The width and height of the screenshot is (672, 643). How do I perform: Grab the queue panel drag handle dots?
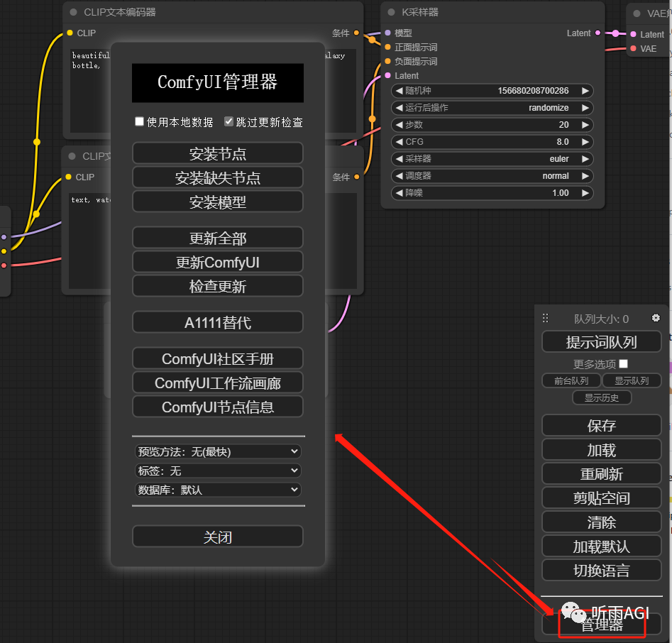tap(545, 318)
